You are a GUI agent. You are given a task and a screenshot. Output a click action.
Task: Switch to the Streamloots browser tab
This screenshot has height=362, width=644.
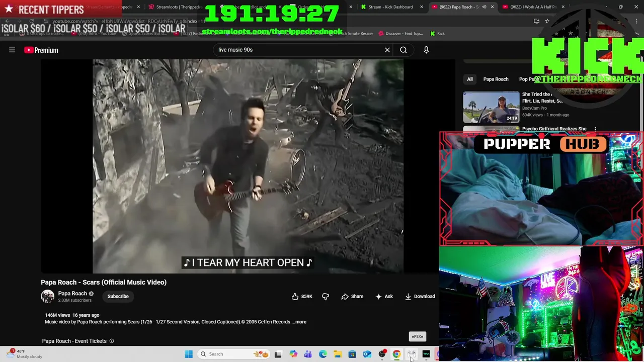coord(176,7)
